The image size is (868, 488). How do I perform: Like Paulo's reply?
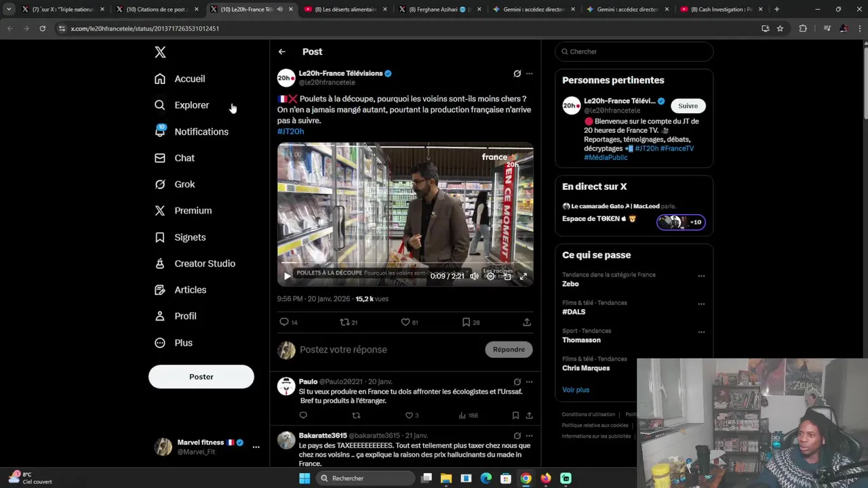click(409, 415)
